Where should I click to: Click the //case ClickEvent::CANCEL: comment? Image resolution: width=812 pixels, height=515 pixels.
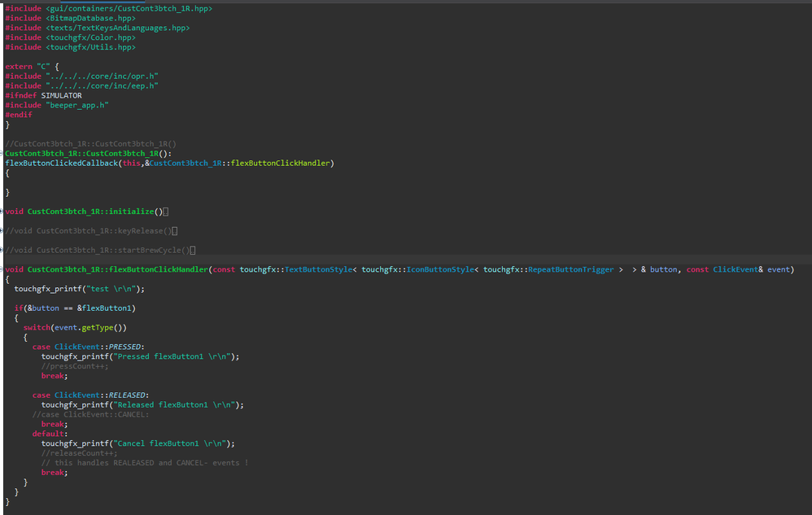coord(90,415)
